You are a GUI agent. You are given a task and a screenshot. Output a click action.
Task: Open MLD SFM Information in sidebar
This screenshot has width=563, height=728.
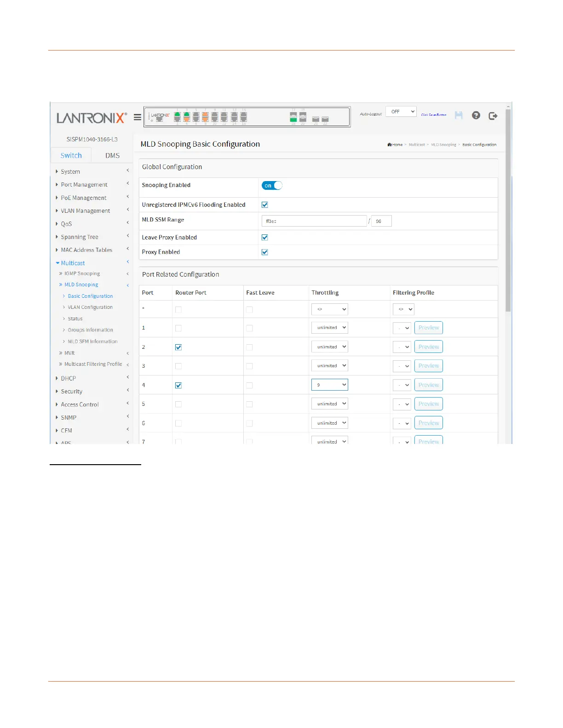tap(92, 341)
